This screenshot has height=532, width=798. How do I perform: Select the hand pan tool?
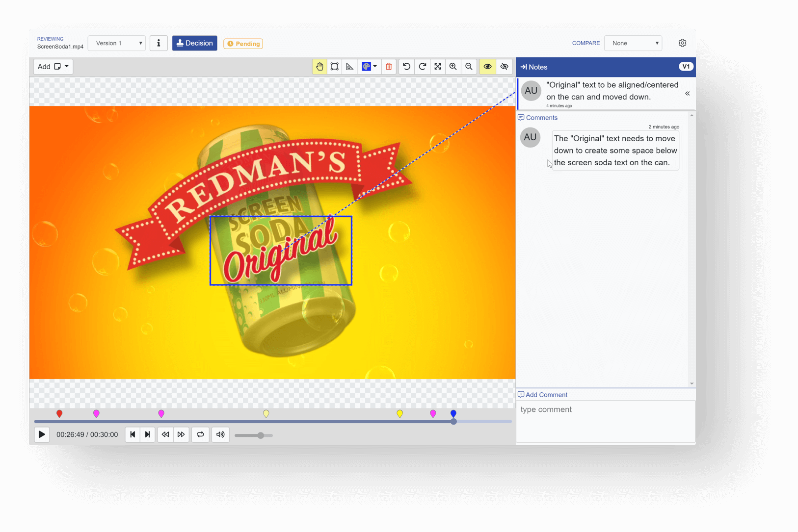coord(319,67)
